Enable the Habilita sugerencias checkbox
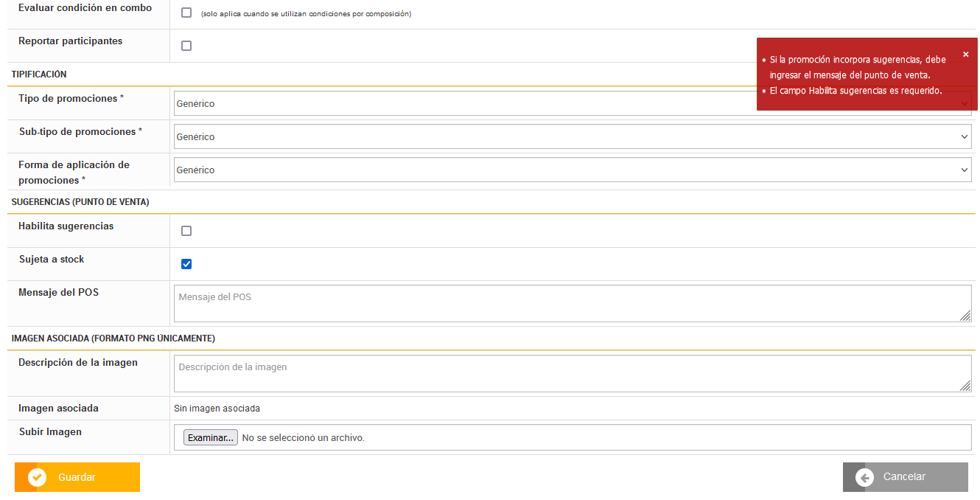980x500 pixels. click(186, 231)
